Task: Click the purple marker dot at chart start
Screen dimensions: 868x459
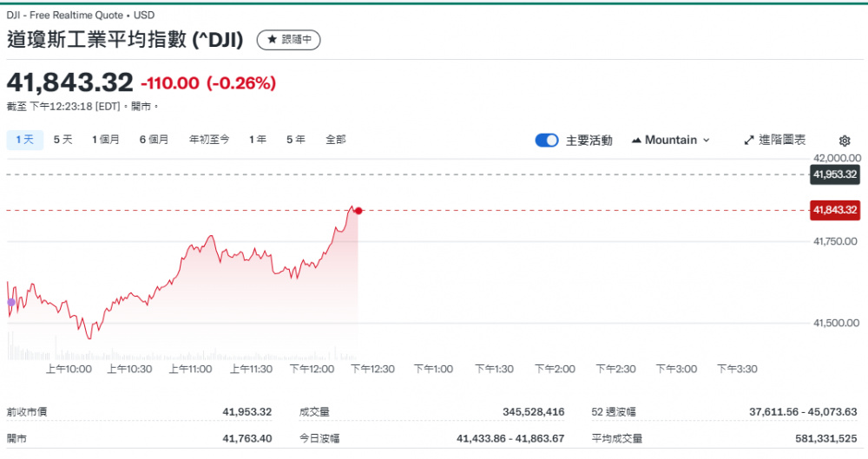Action: point(10,302)
